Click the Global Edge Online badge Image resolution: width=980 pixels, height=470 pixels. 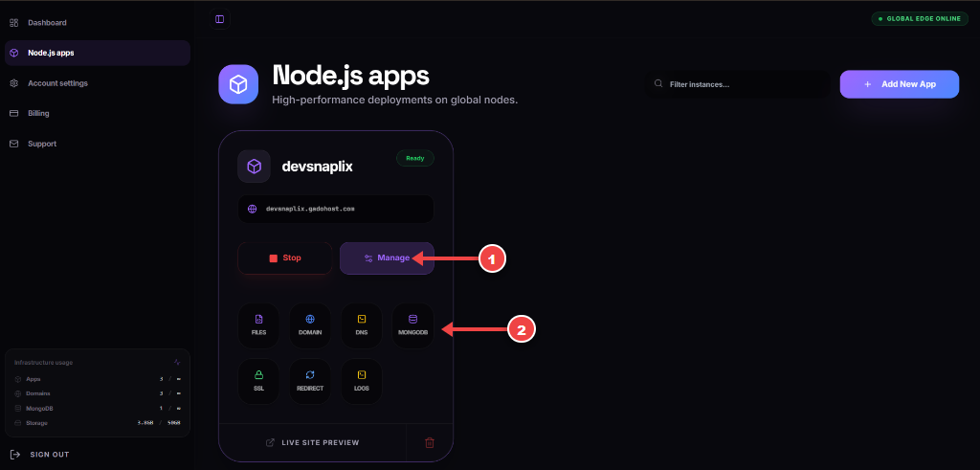click(x=920, y=19)
